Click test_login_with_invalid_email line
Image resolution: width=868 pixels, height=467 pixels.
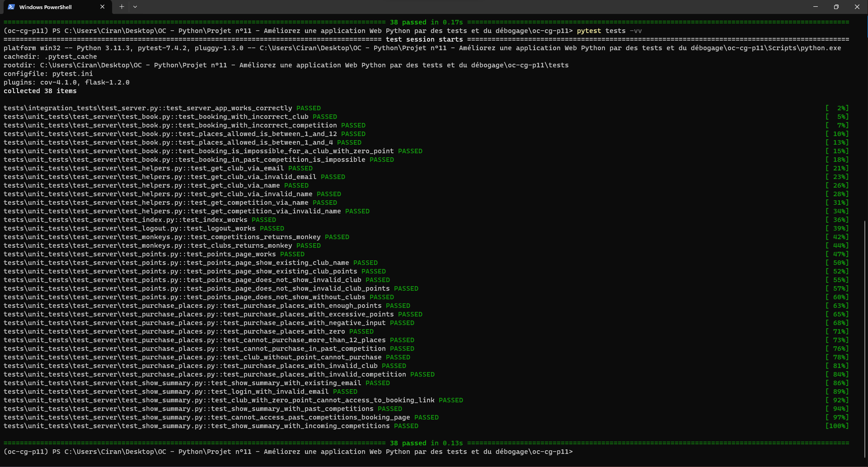click(x=180, y=392)
